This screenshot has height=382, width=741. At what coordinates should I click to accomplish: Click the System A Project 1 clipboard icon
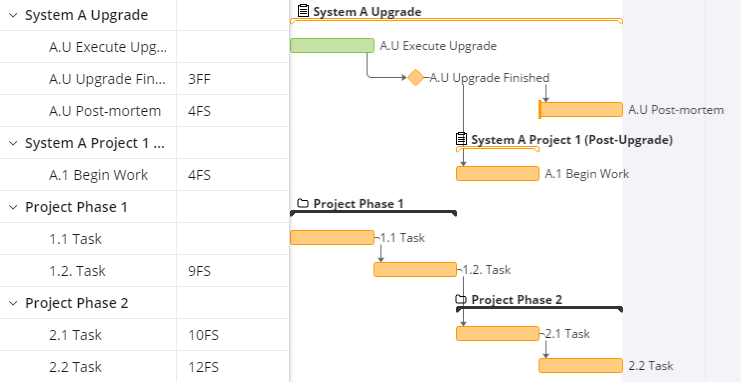[461, 139]
